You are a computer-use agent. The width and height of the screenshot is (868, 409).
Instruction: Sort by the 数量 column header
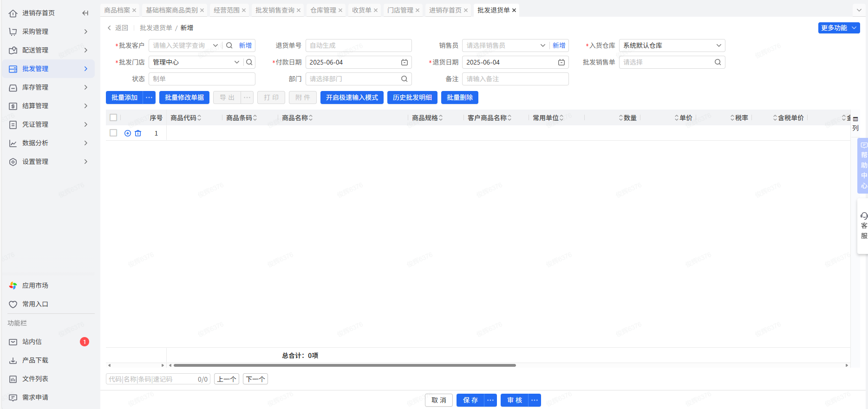pyautogui.click(x=627, y=118)
